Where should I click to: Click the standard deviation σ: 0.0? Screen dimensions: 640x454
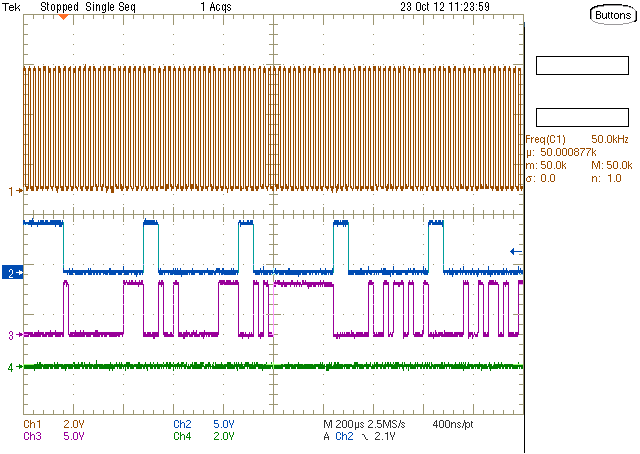tap(540, 178)
